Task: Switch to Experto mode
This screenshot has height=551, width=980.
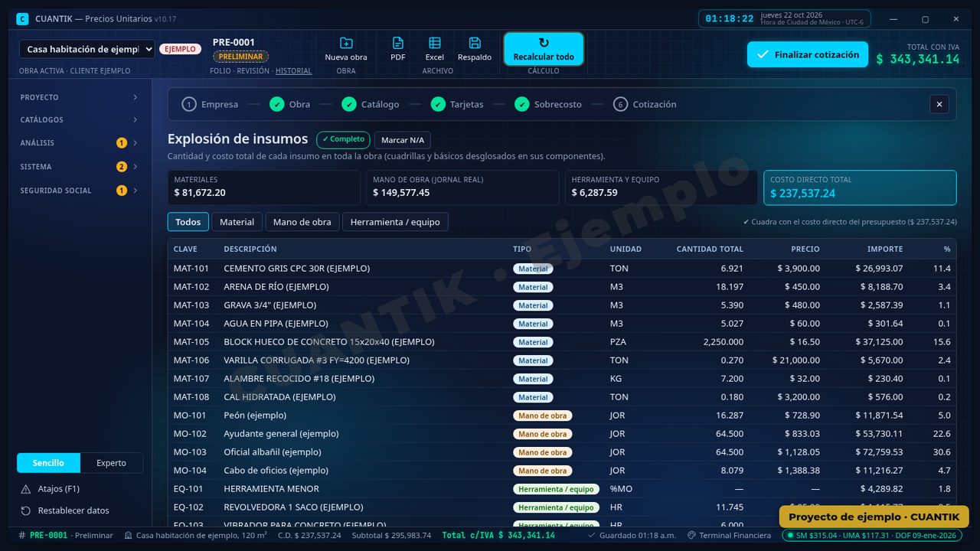Action: pyautogui.click(x=111, y=463)
